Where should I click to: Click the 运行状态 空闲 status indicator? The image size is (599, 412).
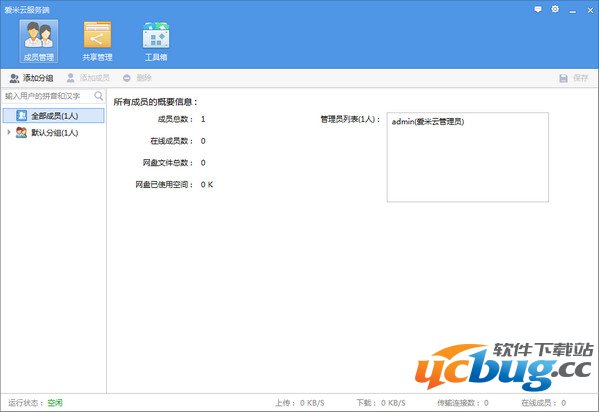click(35, 403)
